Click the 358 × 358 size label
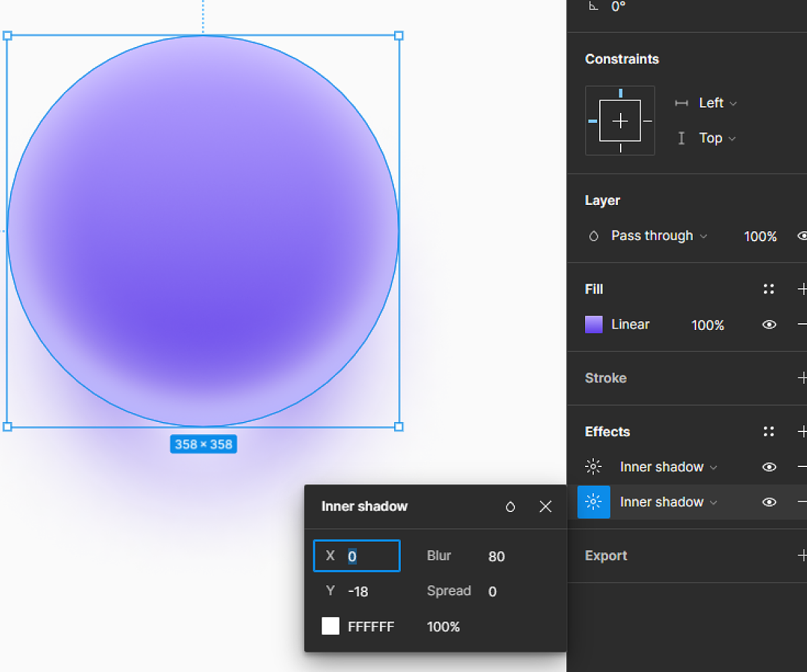The image size is (807, 672). [204, 444]
